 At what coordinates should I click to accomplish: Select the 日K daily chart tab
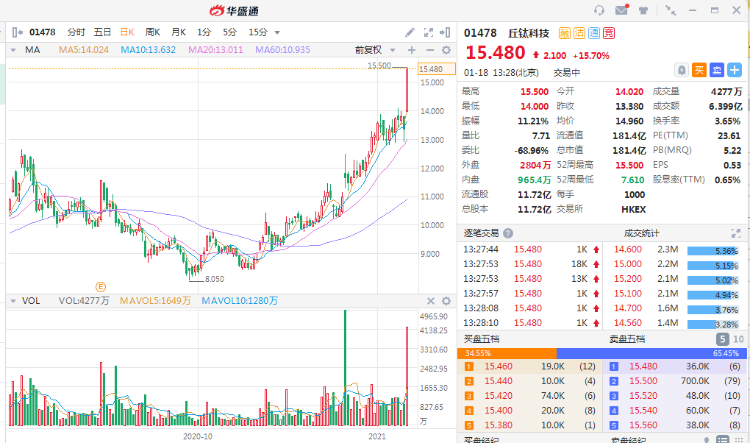tap(127, 32)
